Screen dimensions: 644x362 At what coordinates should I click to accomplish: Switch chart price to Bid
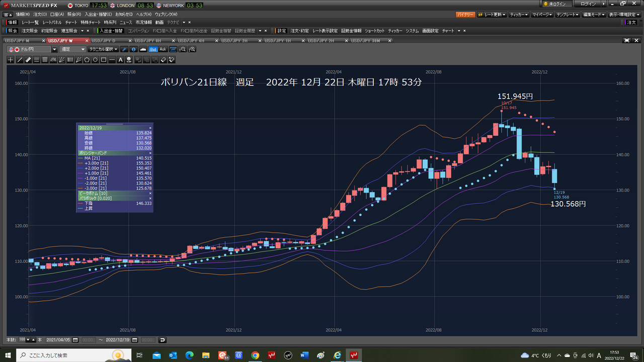(153, 49)
